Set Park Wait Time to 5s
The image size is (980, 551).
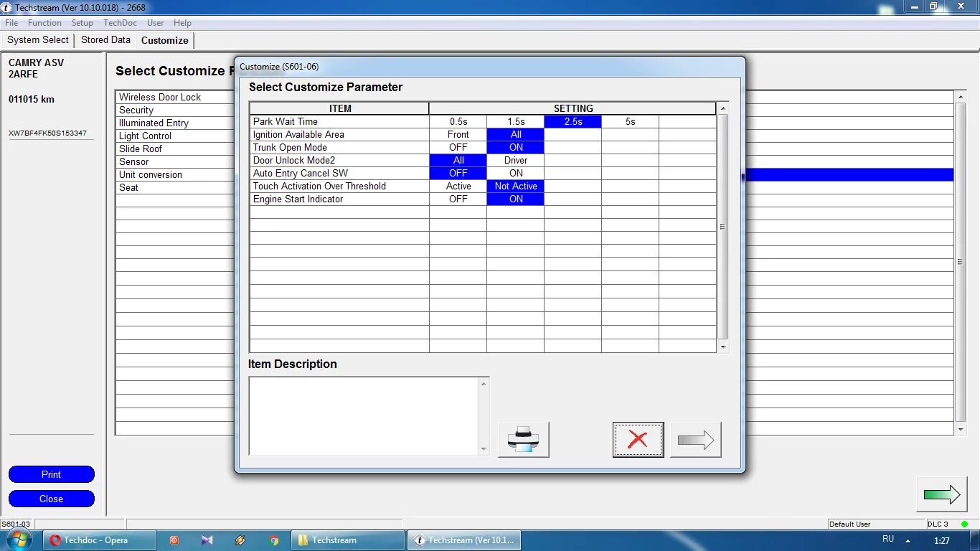630,122
